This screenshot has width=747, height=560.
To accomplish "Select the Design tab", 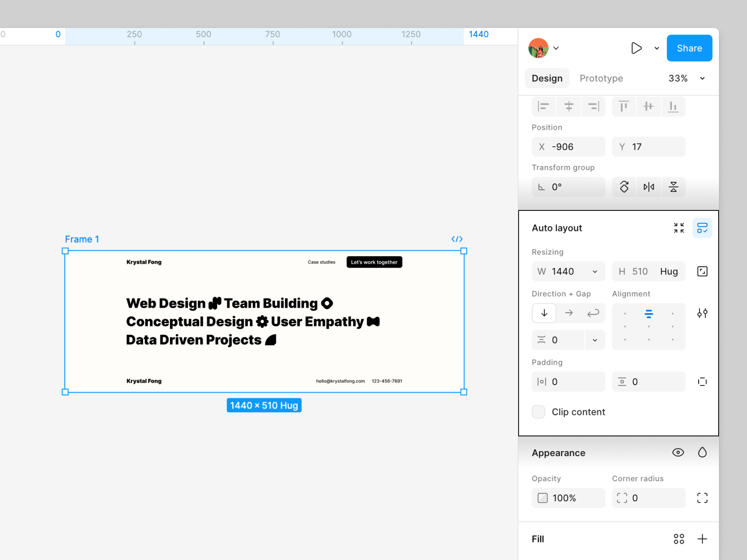I will [547, 79].
